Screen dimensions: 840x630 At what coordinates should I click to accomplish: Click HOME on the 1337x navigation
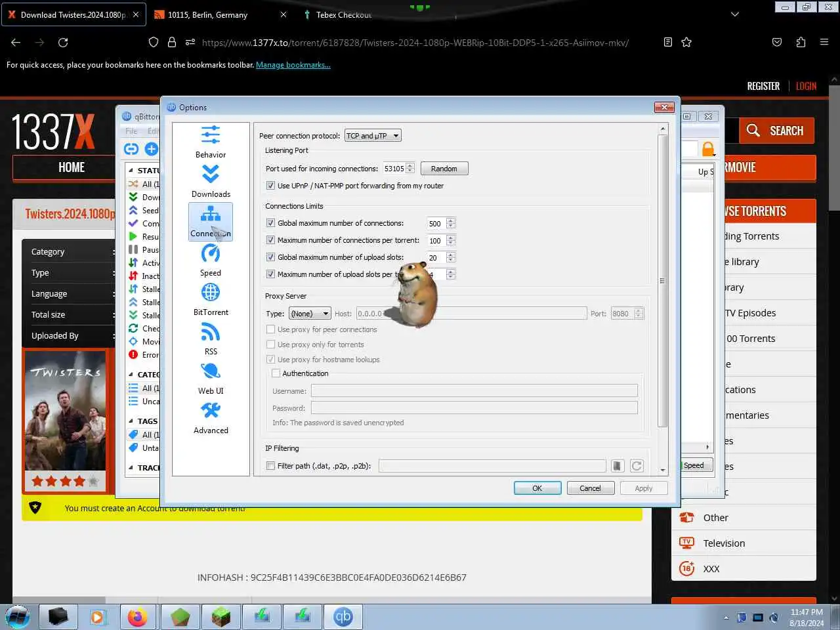point(72,167)
